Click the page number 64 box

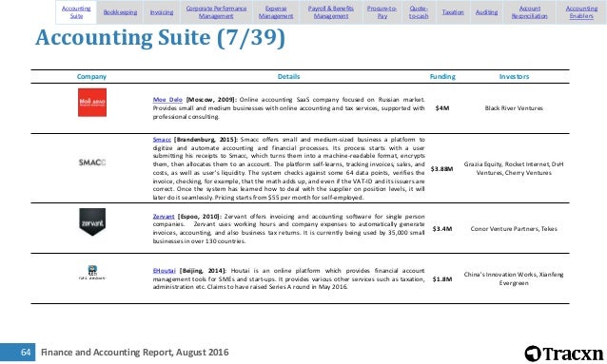(18, 352)
